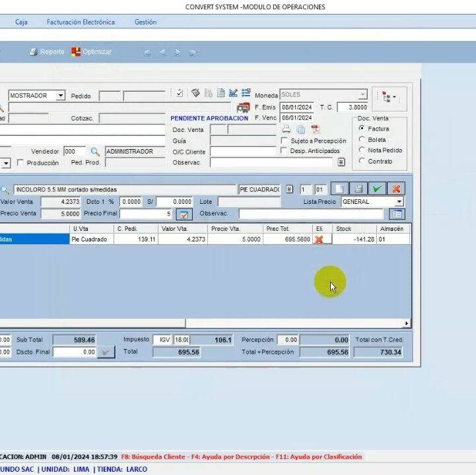Click the save diskette icon in item row

357,189
